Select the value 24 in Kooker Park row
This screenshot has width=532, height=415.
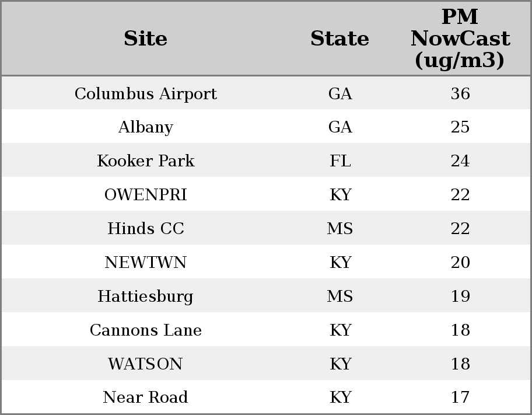460,161
